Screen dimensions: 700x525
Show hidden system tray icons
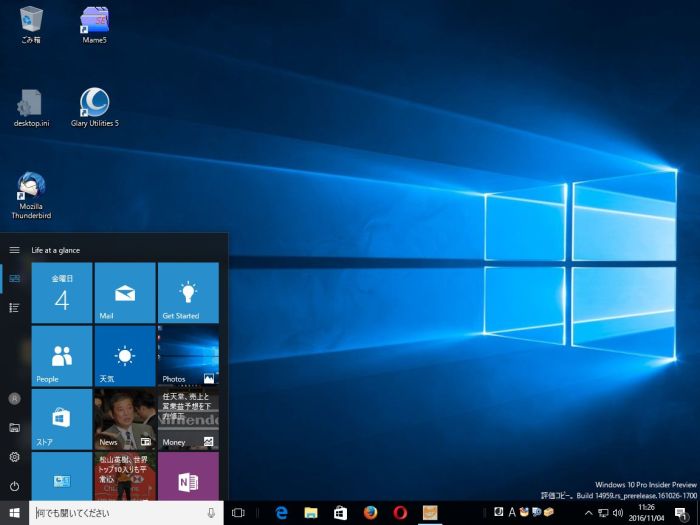point(588,513)
